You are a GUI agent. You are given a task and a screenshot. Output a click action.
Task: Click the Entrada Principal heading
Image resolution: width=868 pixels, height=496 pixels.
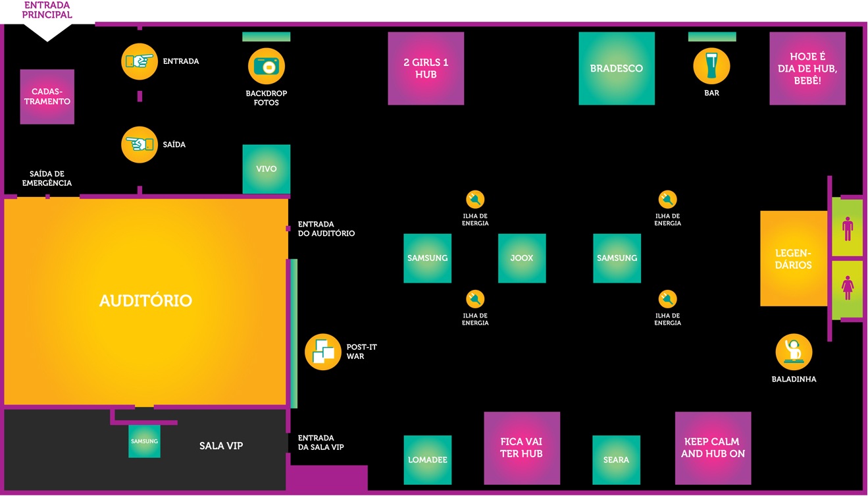point(47,10)
